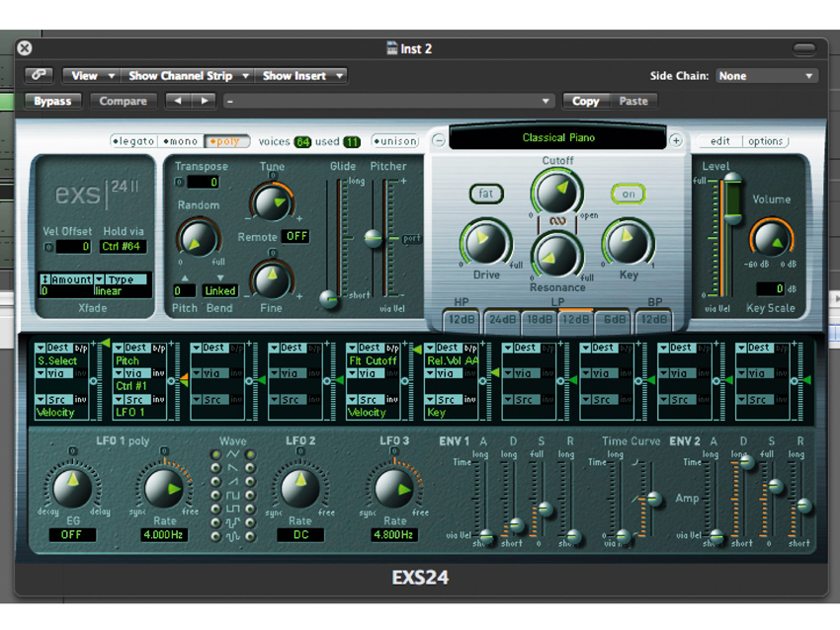Toggle b/p on S.Select modulation slot
840x630 pixels.
(81, 348)
